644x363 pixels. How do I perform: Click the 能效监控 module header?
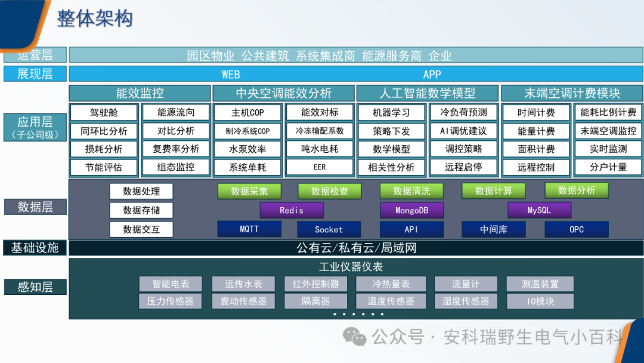pyautogui.click(x=140, y=93)
